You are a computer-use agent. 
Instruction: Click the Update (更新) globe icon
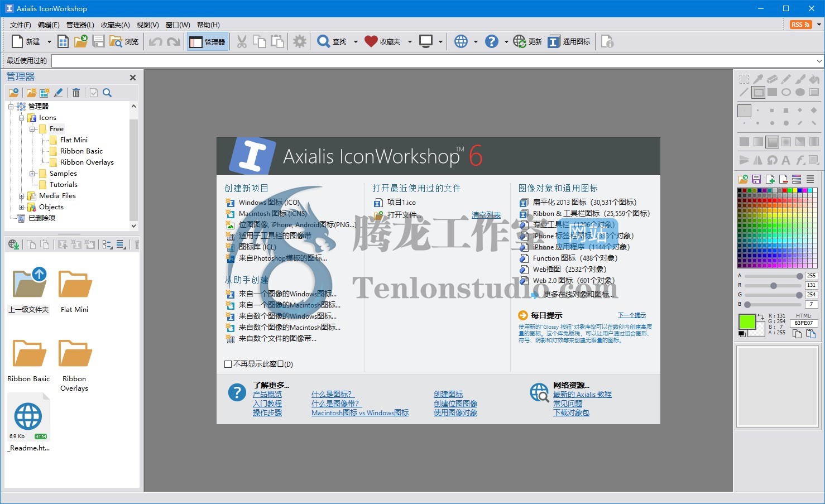[520, 41]
